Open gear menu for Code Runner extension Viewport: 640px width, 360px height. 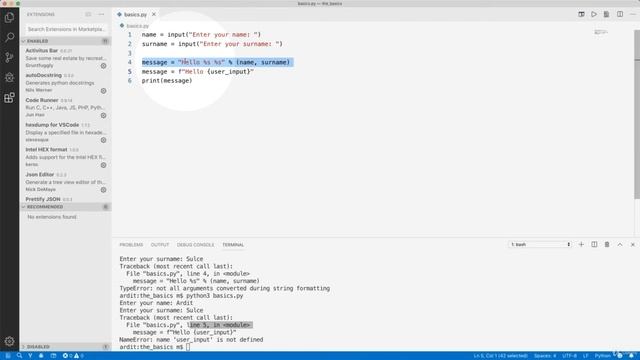[104, 116]
